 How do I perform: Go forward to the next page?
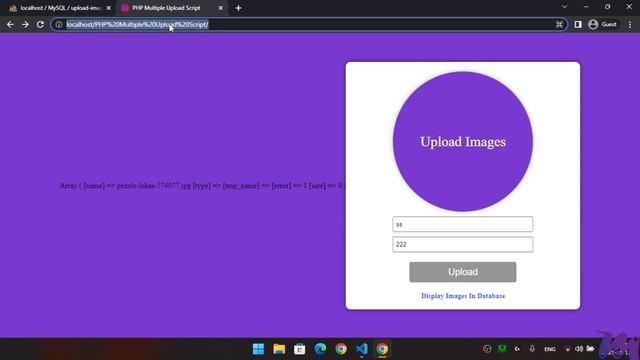click(25, 24)
